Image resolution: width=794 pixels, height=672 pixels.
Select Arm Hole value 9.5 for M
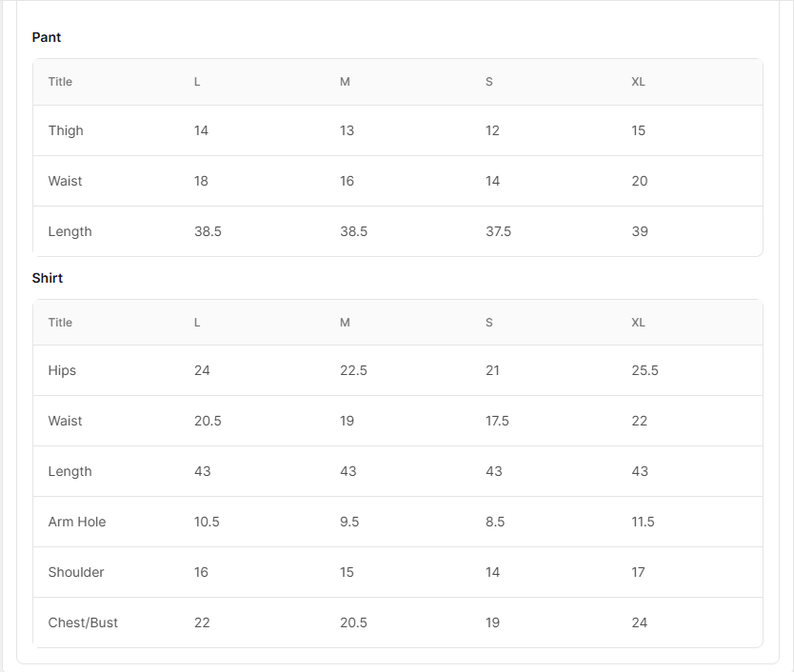coord(349,522)
